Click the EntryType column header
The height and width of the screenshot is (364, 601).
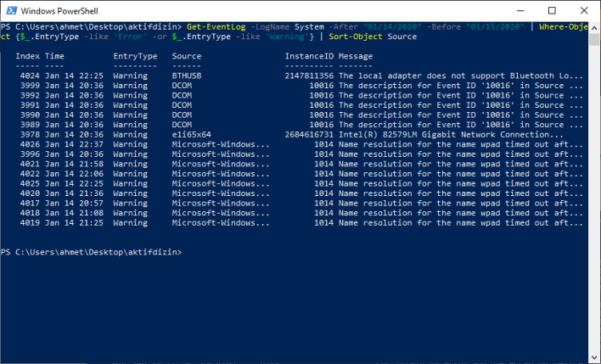pos(135,55)
